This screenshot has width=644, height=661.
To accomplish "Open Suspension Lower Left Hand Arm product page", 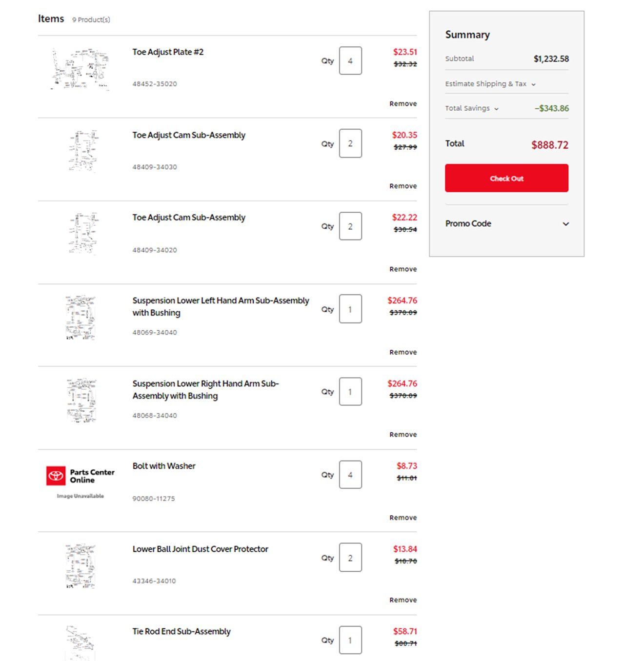I will click(x=221, y=306).
